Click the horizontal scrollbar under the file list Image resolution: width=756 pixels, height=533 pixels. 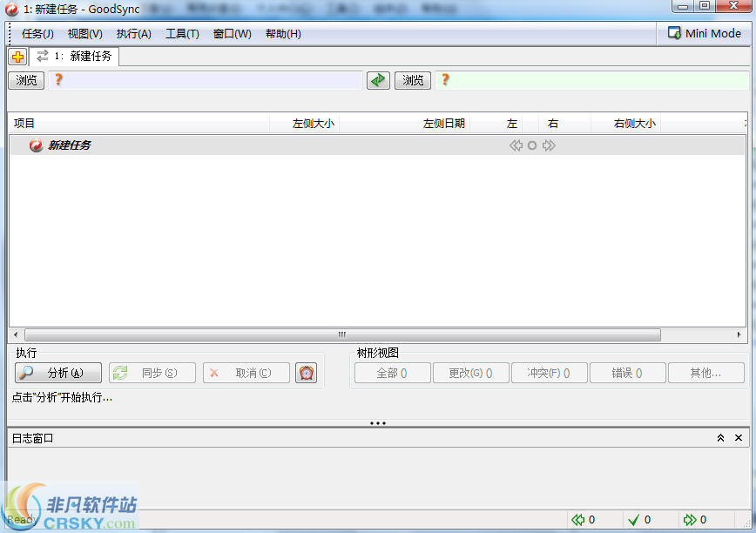click(x=341, y=334)
